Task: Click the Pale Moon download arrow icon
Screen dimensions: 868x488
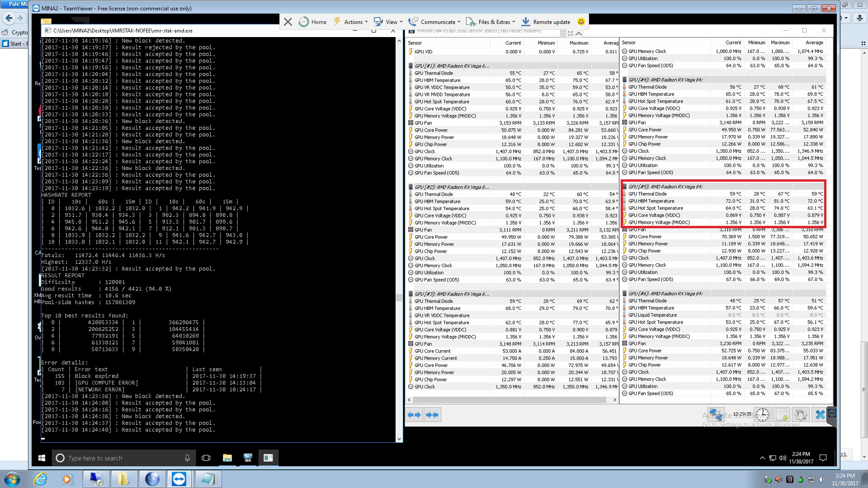Action: pyautogui.click(x=860, y=18)
